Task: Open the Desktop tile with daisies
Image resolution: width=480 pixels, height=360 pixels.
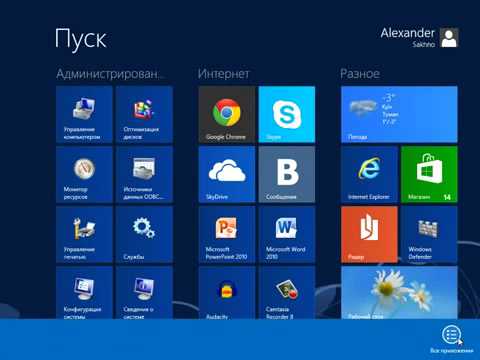Action: (x=399, y=293)
